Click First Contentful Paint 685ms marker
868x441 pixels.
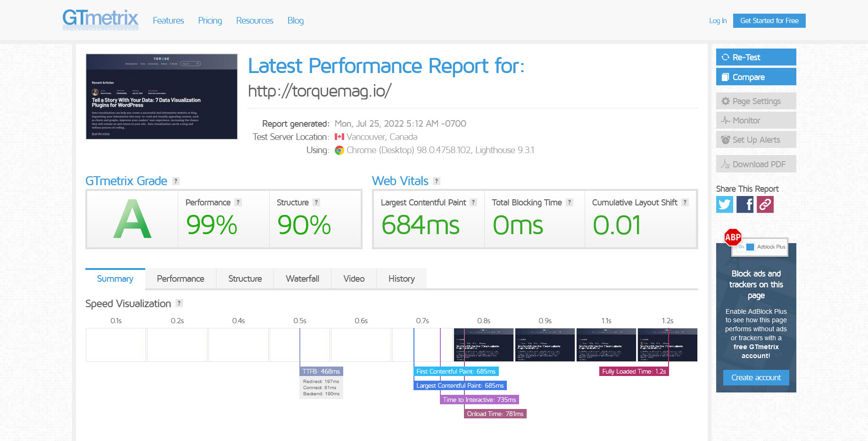pos(456,371)
